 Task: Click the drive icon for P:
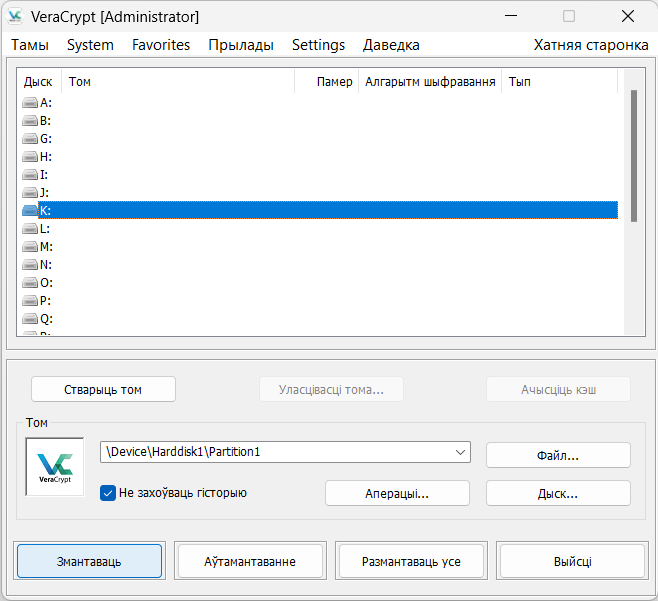[x=30, y=301]
